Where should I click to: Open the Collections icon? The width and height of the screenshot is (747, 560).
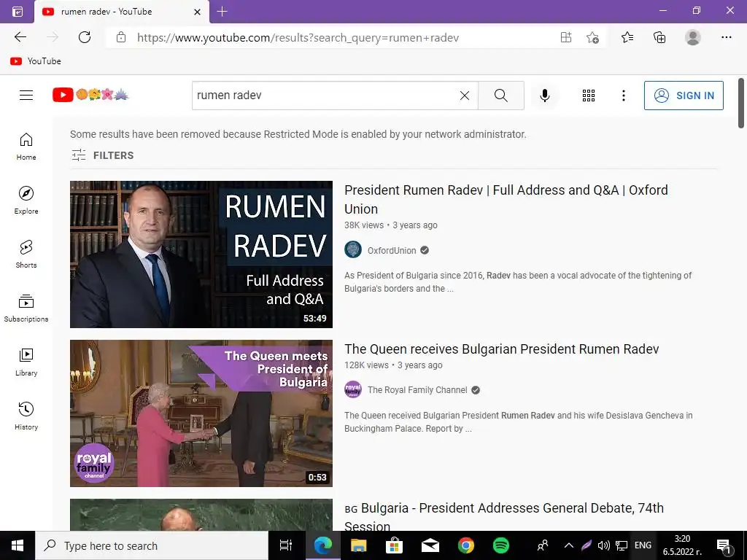(659, 37)
